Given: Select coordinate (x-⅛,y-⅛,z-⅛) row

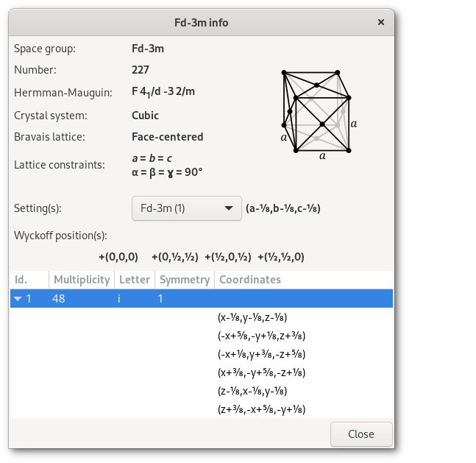Looking at the screenshot, I should (x=252, y=317).
